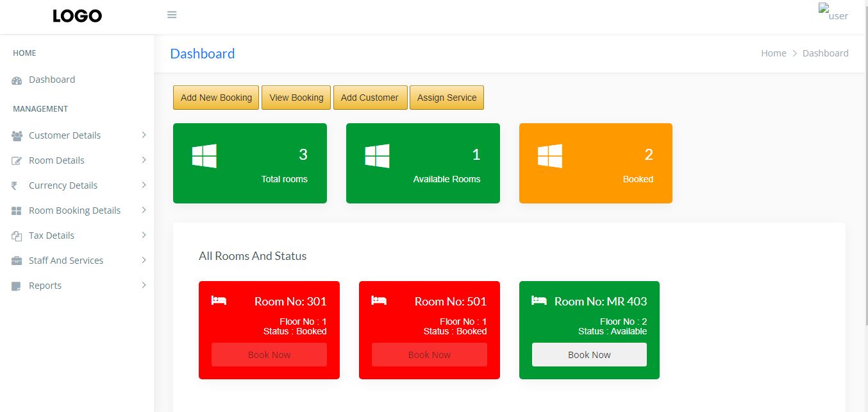The height and width of the screenshot is (412, 868).
Task: Open the Reports menu item
Action: [x=45, y=286]
